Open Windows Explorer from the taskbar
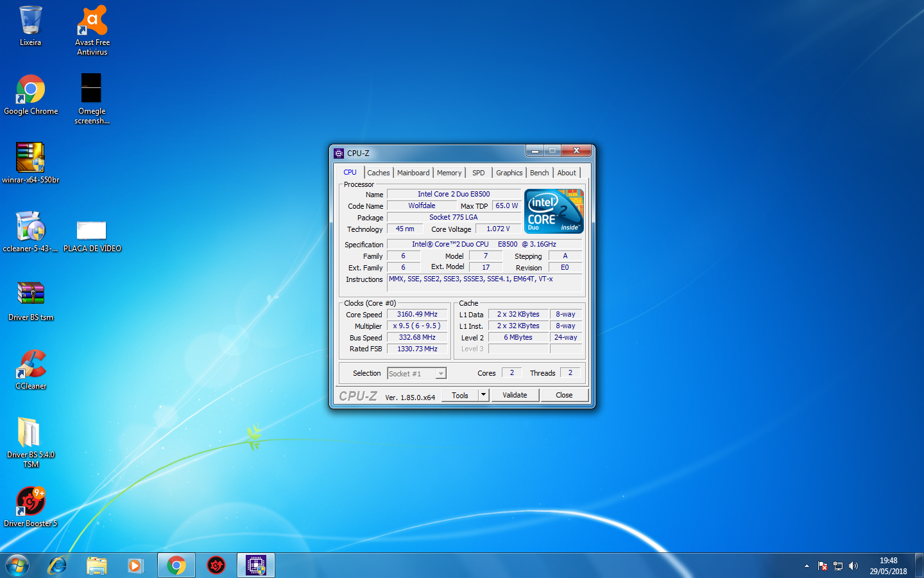 pos(97,566)
